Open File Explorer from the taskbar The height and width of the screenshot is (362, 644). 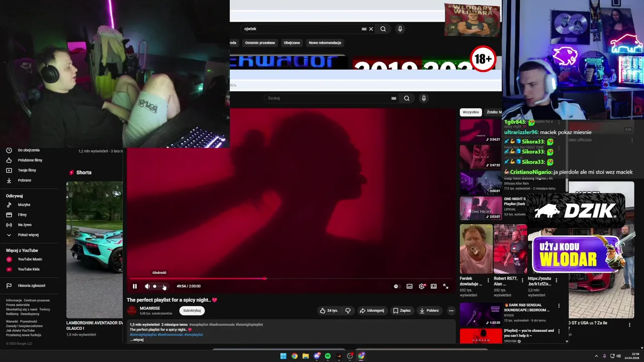[305, 356]
